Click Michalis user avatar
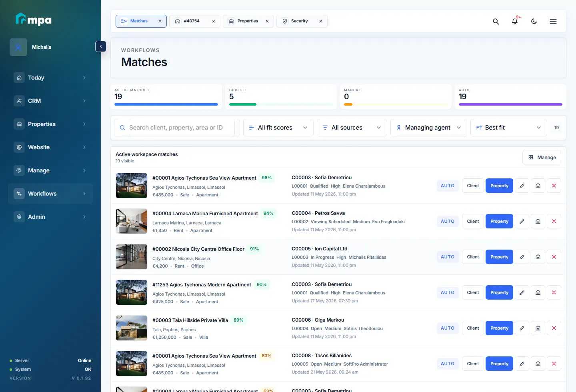Screen dimensions: 576x392 pyautogui.click(x=18, y=47)
